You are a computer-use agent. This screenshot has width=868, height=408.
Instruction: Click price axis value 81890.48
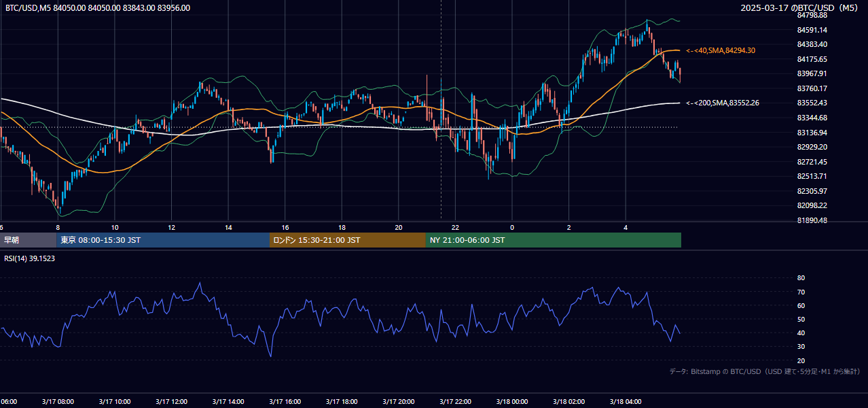[x=812, y=220]
